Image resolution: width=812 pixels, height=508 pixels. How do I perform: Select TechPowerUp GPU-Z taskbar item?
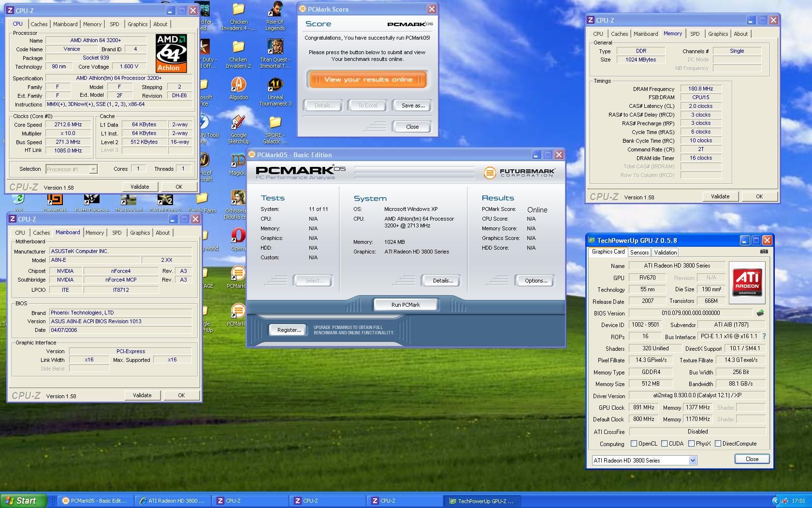(x=483, y=501)
